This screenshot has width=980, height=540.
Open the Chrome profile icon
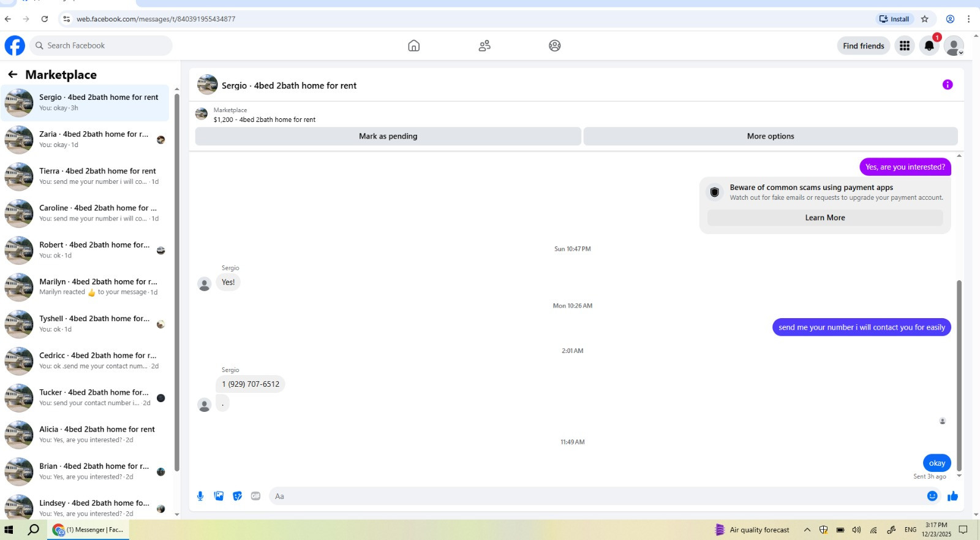[x=950, y=19]
